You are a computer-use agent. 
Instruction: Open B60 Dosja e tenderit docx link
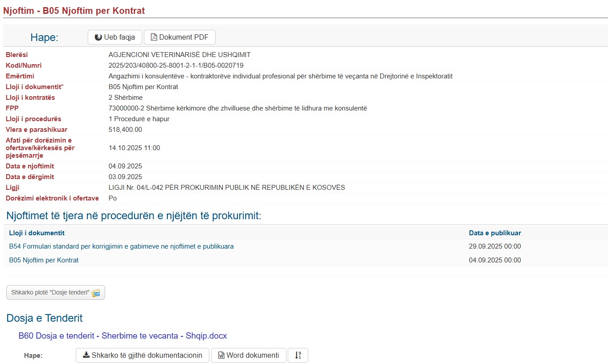click(x=122, y=336)
